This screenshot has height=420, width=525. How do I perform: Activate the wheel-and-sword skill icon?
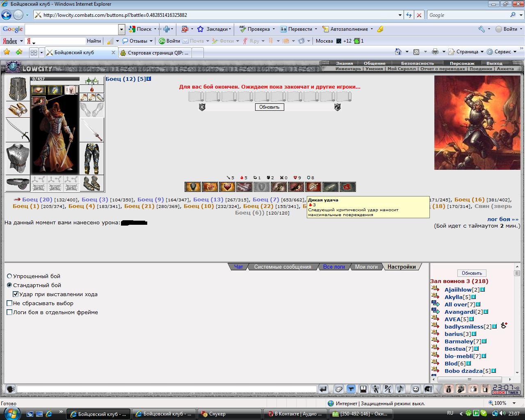(x=313, y=187)
